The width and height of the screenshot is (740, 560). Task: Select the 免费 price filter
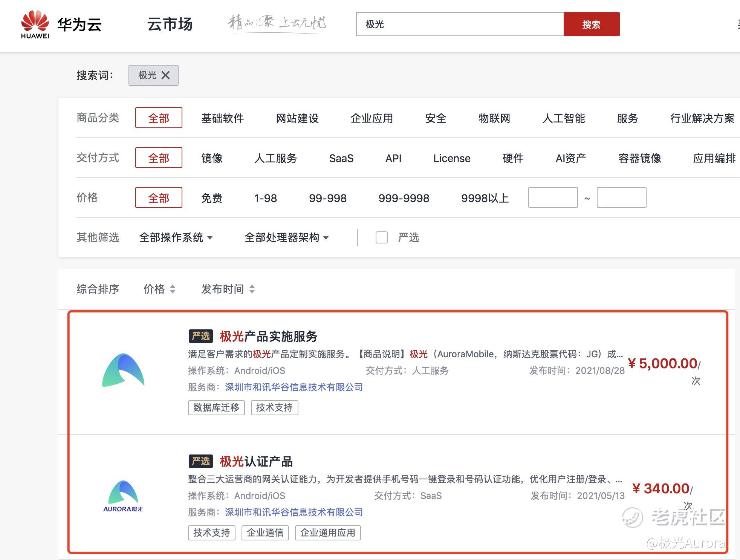point(211,198)
